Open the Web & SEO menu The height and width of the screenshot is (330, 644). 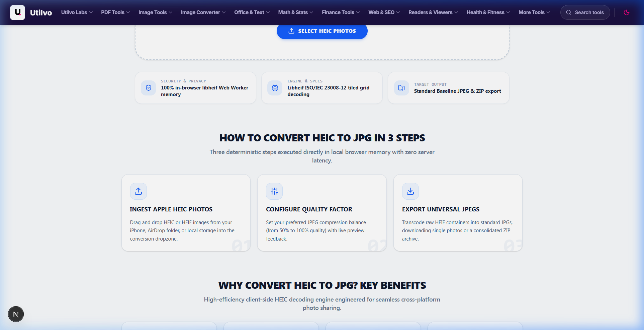click(384, 12)
